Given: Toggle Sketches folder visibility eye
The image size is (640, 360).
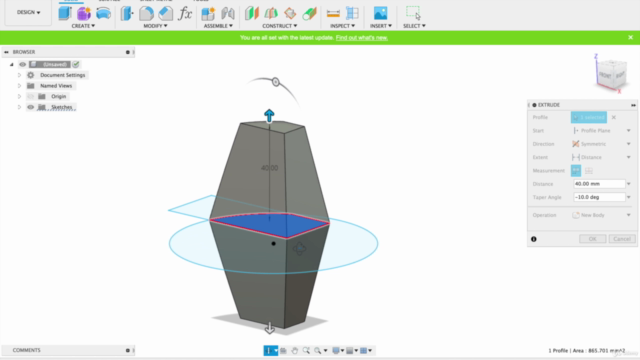Looking at the screenshot, I should click(x=31, y=107).
